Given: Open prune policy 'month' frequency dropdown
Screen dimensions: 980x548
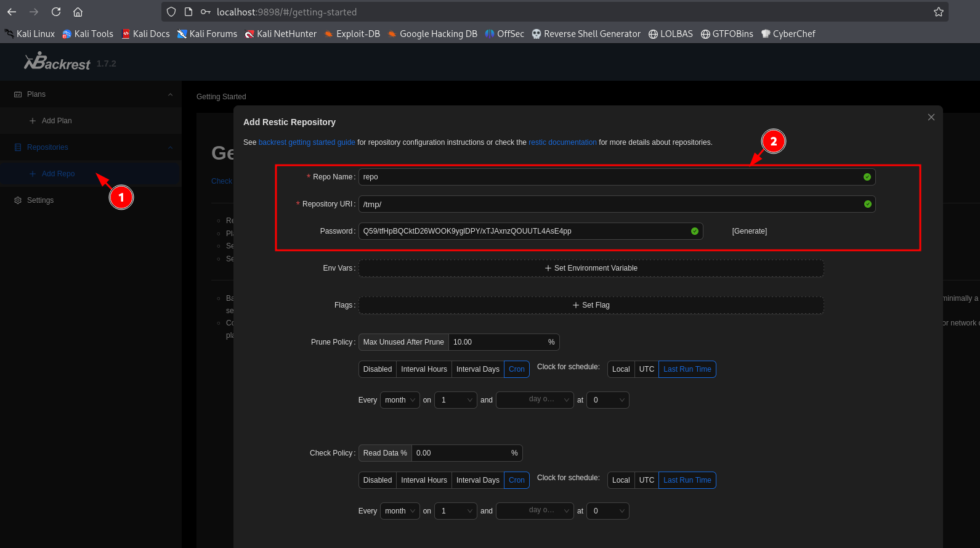Looking at the screenshot, I should point(400,400).
